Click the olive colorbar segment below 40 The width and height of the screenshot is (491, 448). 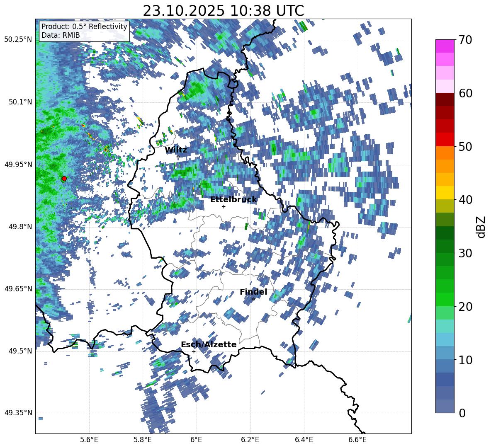click(x=445, y=206)
